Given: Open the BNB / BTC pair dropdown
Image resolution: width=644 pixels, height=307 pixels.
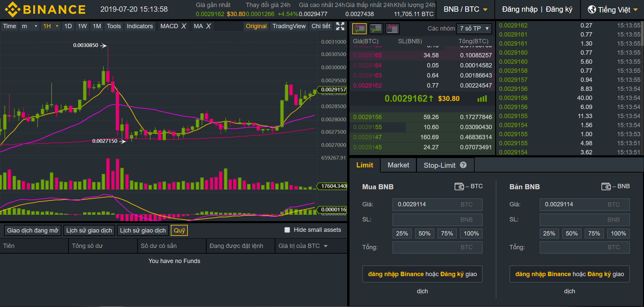Looking at the screenshot, I should [465, 9].
